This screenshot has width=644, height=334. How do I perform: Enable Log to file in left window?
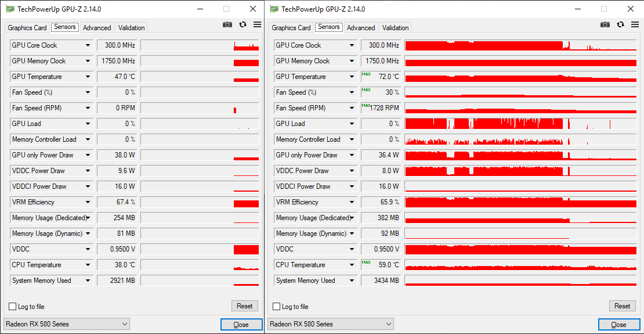click(12, 307)
